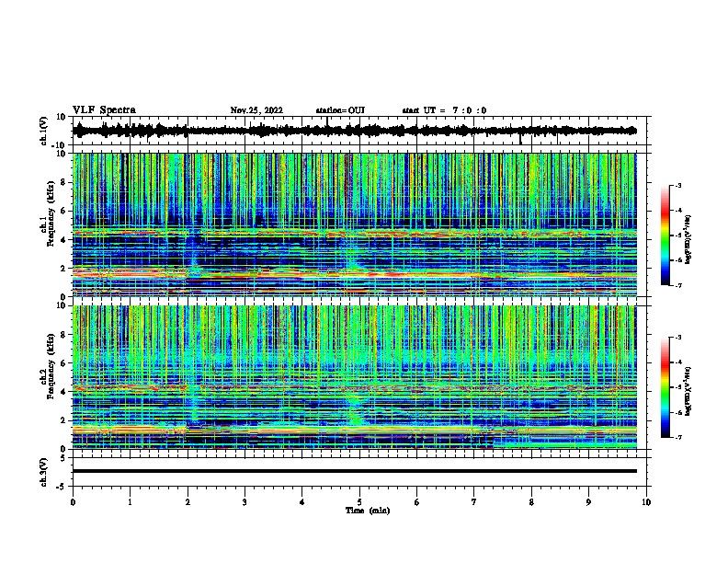Click the "-7" value on ch.2 color bar
Image resolution: width=728 pixels, height=563 pixels.
(x=678, y=438)
